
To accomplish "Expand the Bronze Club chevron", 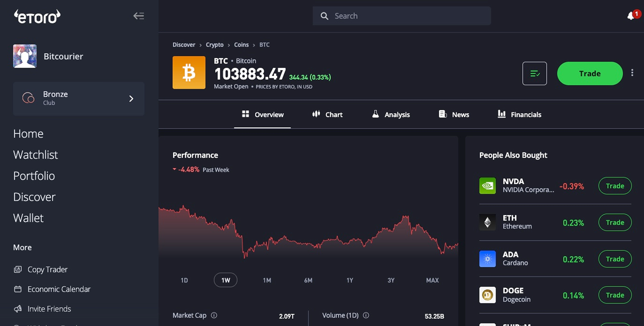I will coord(131,99).
